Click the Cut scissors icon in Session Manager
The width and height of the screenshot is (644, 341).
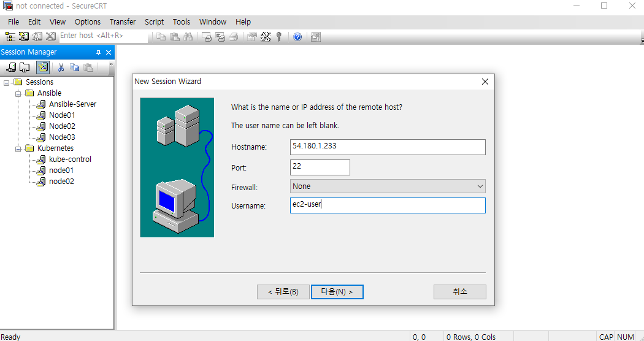61,67
